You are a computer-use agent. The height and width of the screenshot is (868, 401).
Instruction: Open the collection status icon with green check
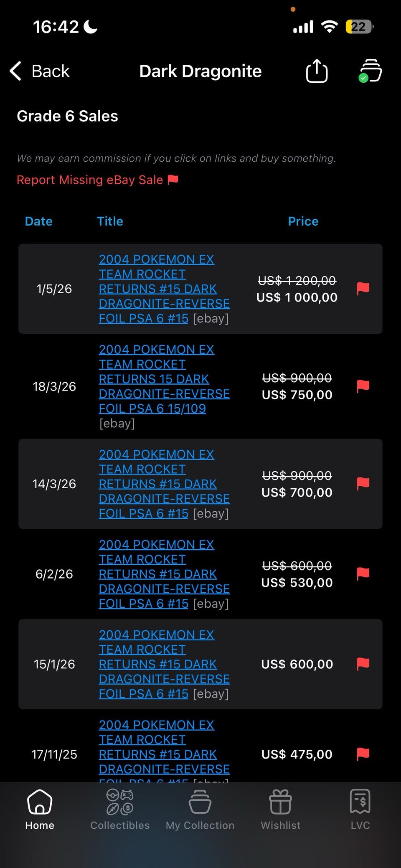(x=370, y=71)
